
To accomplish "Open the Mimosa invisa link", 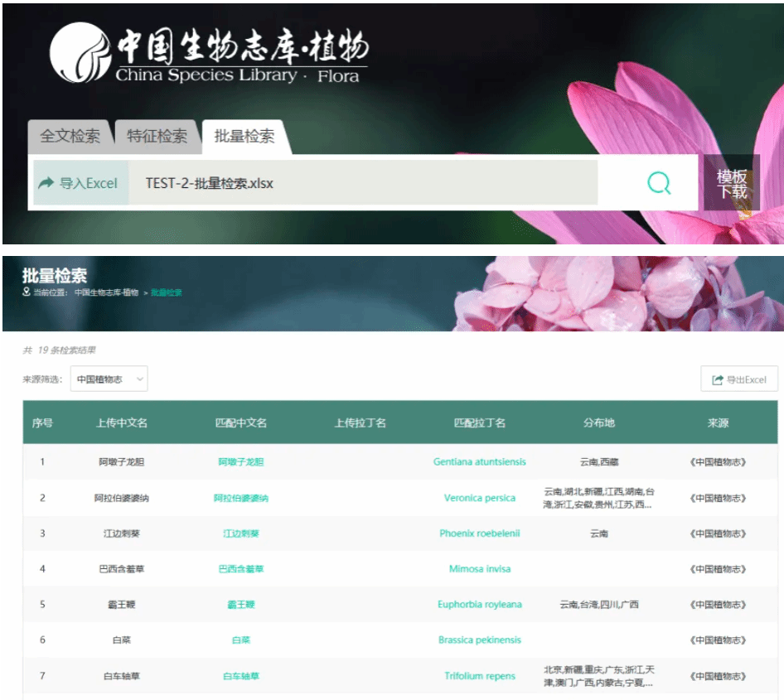I will tap(479, 569).
